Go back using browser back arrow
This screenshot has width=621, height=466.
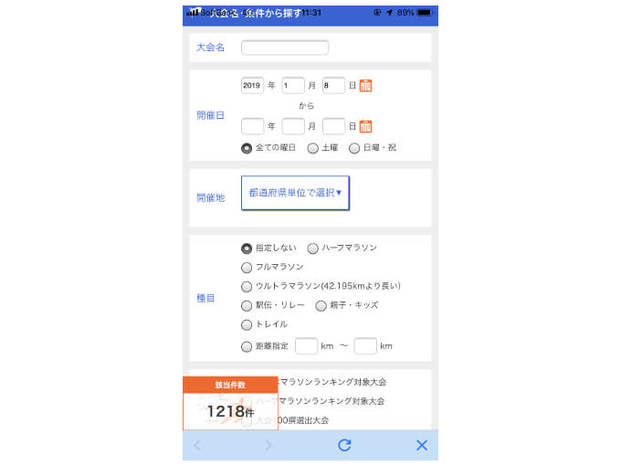click(x=197, y=445)
